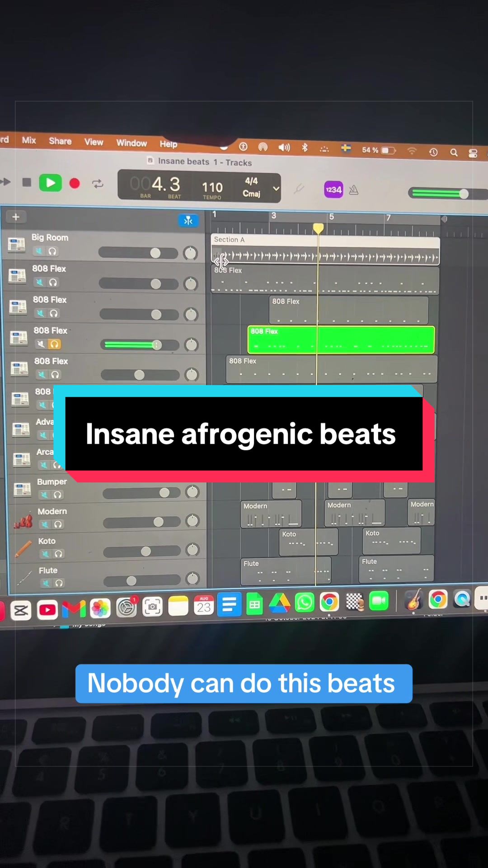Screen dimensions: 488x868
Task: Solo the Flute track
Action: point(59,583)
